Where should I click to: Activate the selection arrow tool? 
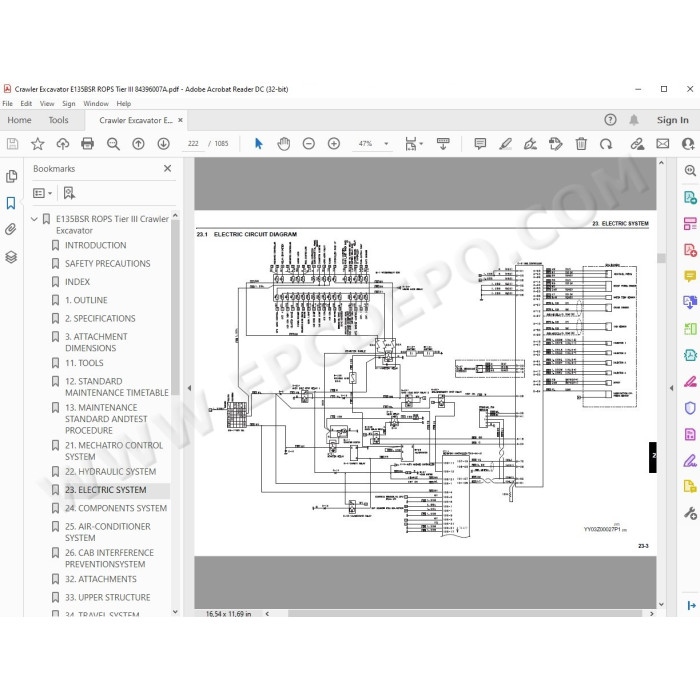258,144
